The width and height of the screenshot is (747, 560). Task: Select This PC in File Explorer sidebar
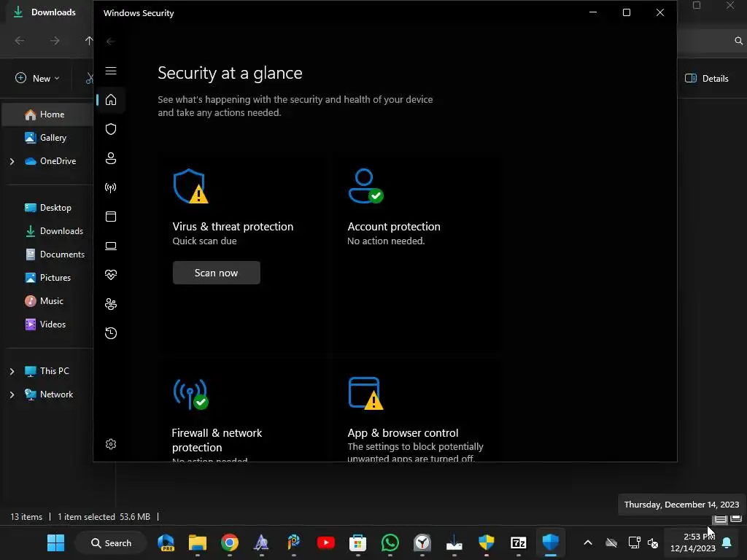pos(47,371)
